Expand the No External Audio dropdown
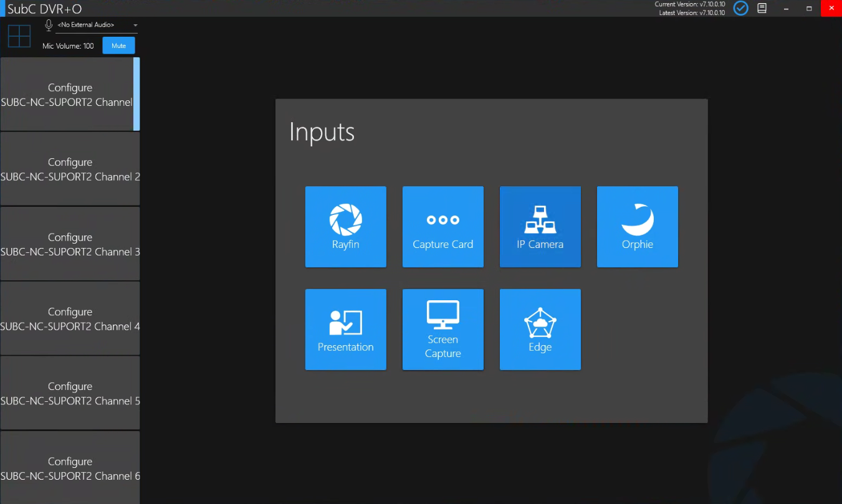The image size is (842, 504). (97, 25)
